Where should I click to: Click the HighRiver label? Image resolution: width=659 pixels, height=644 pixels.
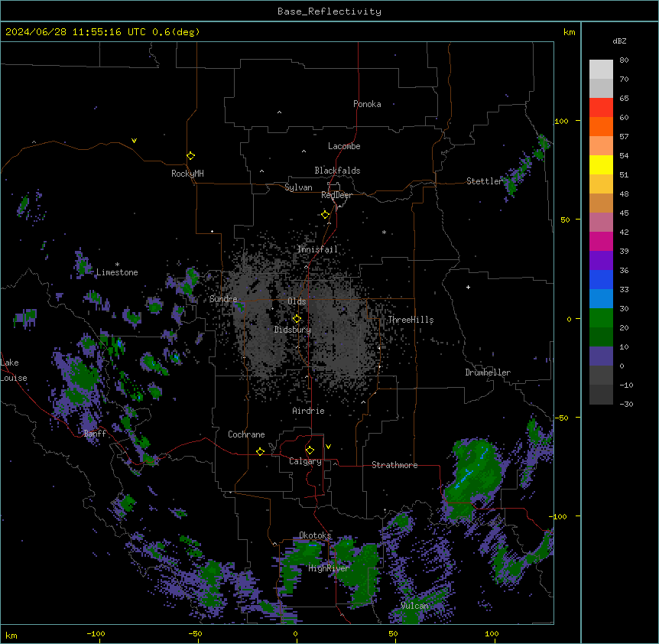[x=329, y=568]
